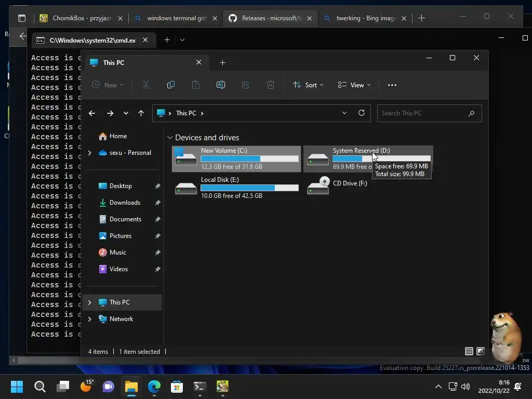Click the search magnifier in Explorer search box
The height and width of the screenshot is (399, 532).
pyautogui.click(x=471, y=113)
